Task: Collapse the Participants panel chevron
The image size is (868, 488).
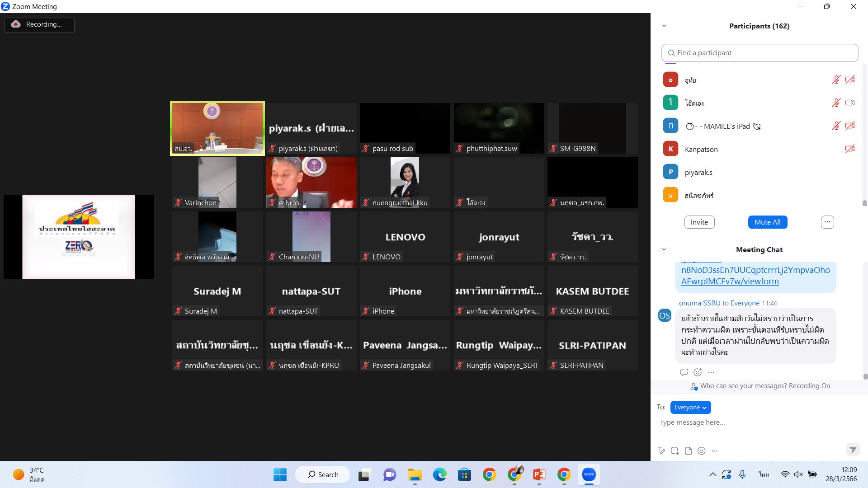Action: pyautogui.click(x=664, y=26)
